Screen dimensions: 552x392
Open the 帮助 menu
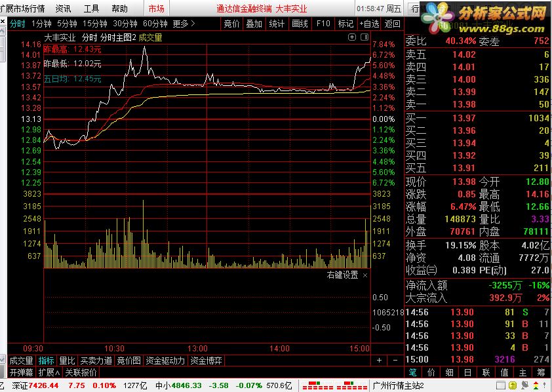coord(119,9)
